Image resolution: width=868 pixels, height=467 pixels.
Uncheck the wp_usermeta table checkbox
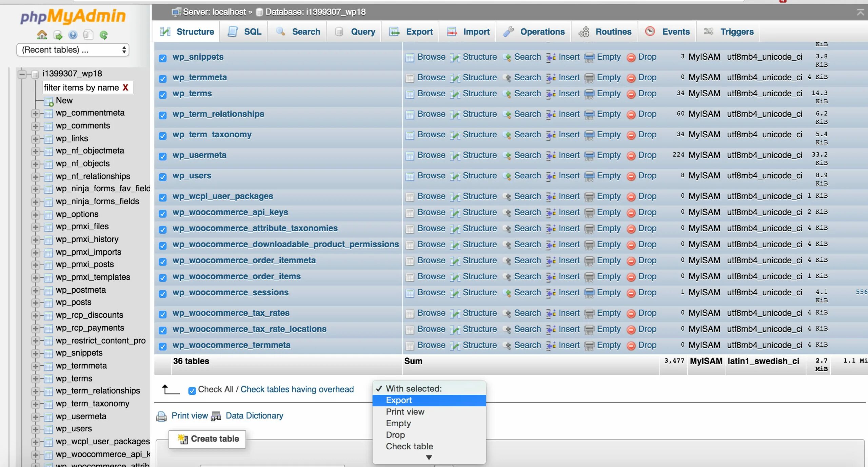pyautogui.click(x=163, y=156)
